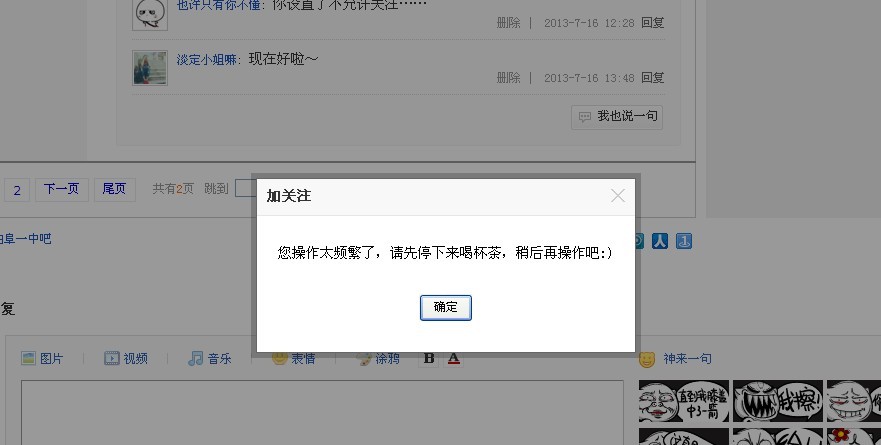Click the 神来一句 smiley icon
This screenshot has width=881, height=445.
coord(647,359)
